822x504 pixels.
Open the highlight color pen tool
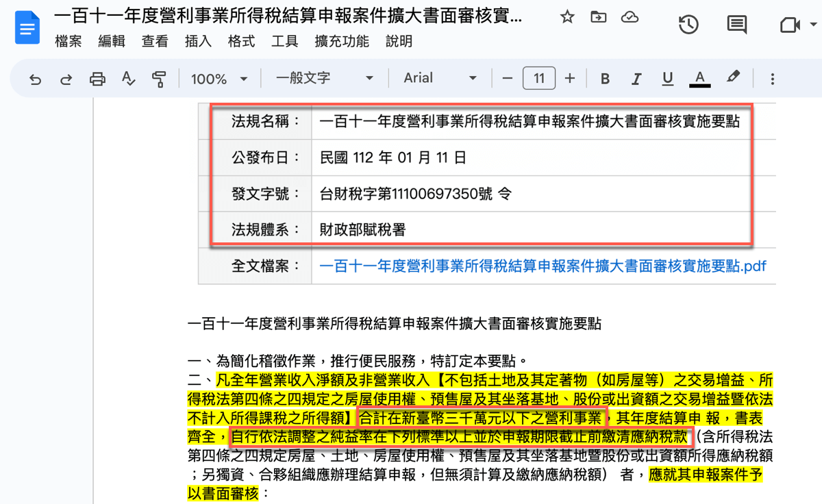point(733,77)
